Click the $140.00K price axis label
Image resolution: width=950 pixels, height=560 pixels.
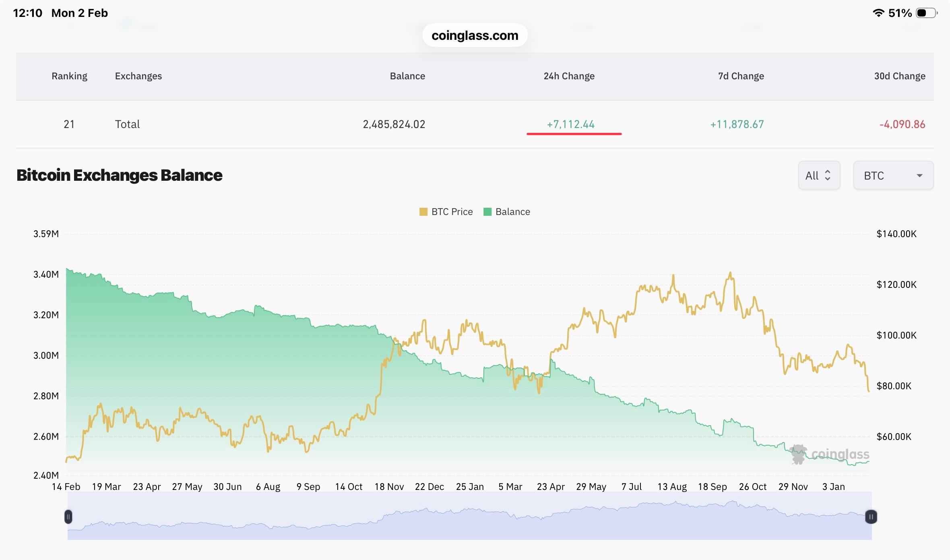coord(896,234)
